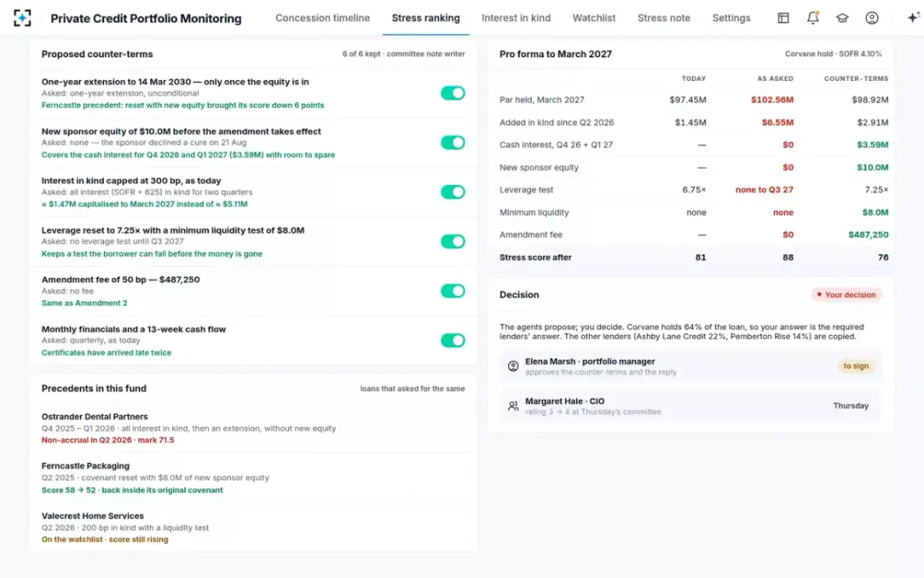Click the AS ASKED column header
This screenshot has height=578, width=924.
(775, 79)
